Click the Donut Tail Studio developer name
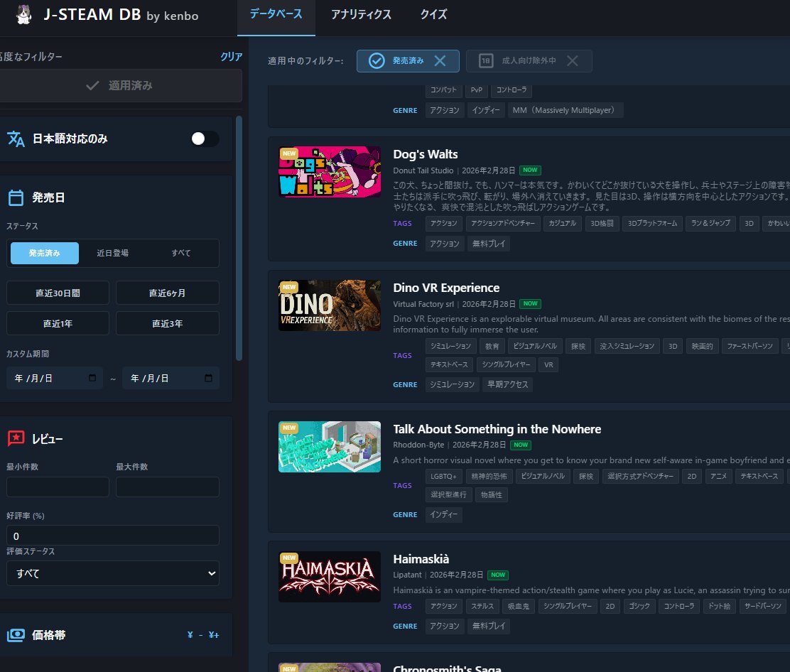Screen dimensions: 790x672 tap(423, 170)
